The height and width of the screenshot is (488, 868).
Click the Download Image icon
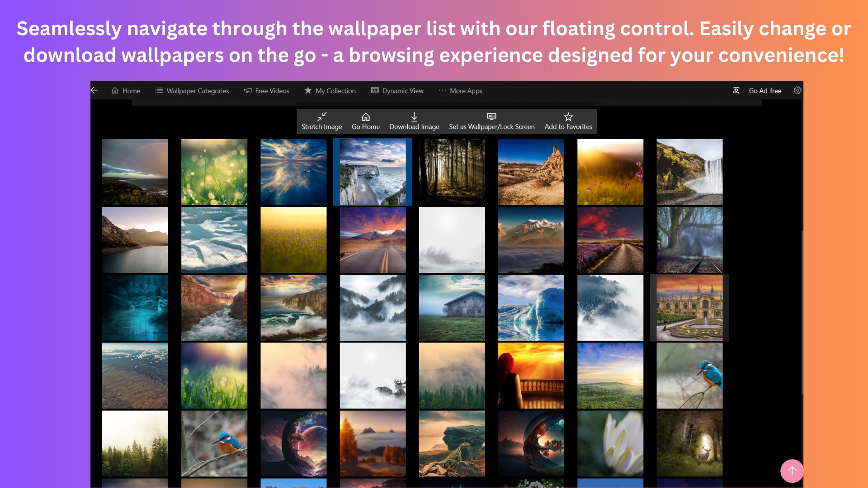[x=414, y=117]
